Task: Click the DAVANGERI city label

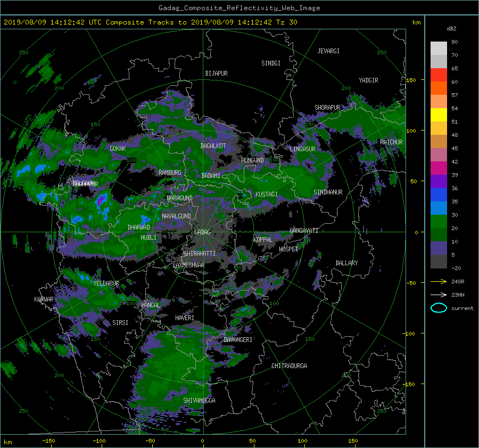Action: [x=238, y=340]
